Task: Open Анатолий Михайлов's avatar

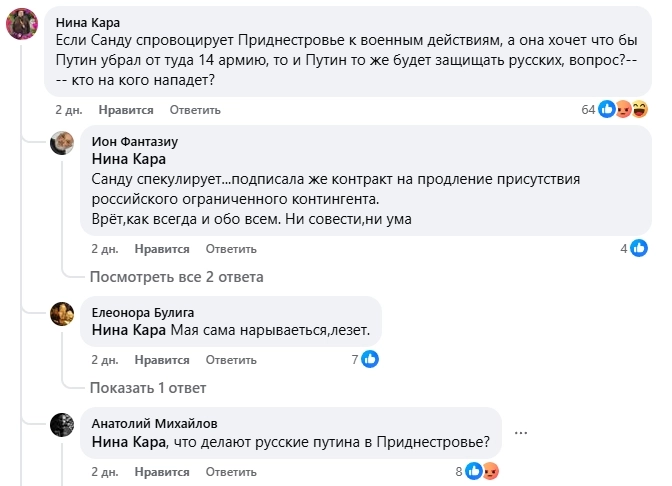Action: 63,425
